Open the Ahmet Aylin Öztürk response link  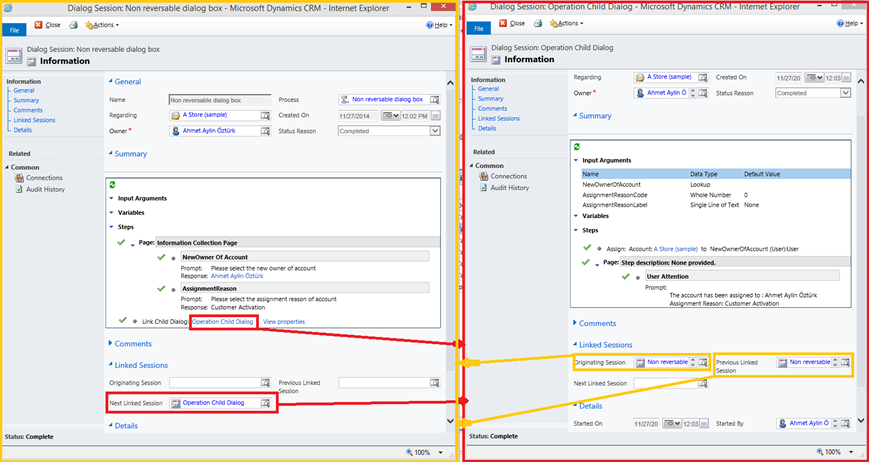pos(237,276)
